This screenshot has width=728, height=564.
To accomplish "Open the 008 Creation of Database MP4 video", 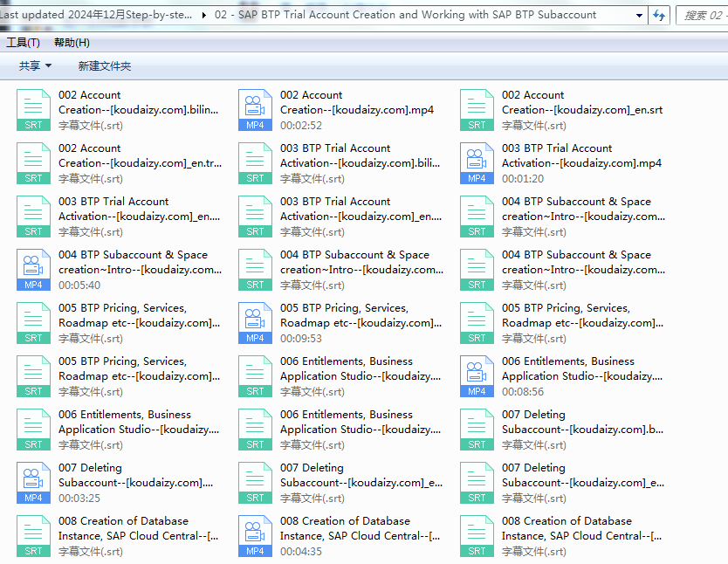I will (255, 536).
